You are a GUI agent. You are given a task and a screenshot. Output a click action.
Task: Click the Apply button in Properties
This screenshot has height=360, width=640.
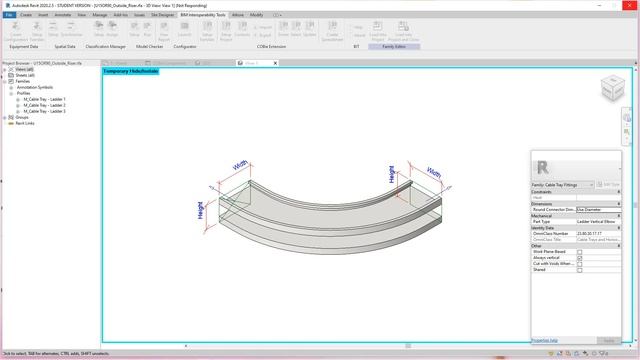point(609,340)
